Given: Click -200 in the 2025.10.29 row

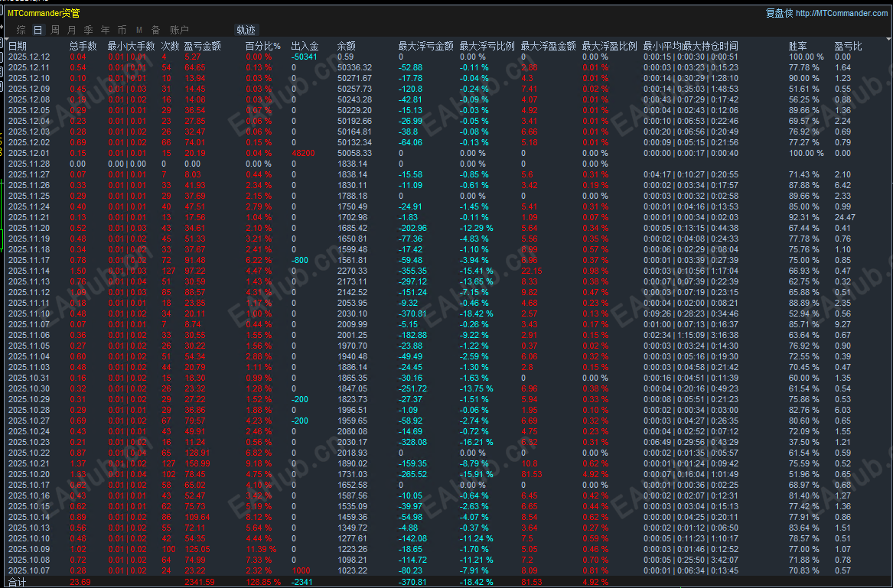Looking at the screenshot, I should pyautogui.click(x=299, y=400).
